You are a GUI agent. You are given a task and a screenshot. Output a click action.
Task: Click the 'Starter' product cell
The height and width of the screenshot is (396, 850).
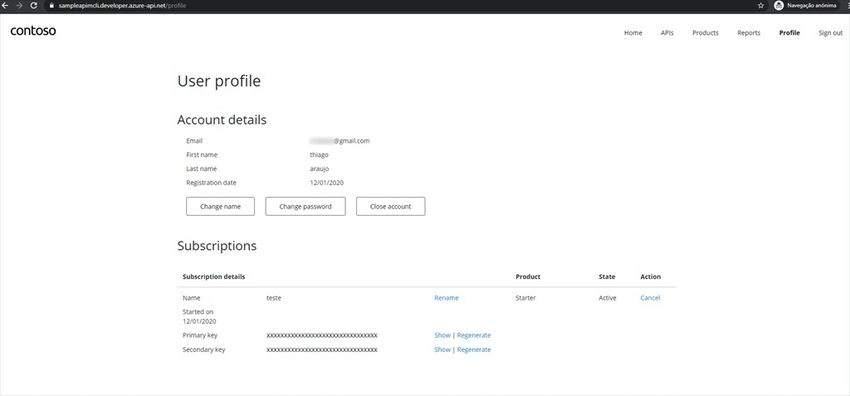tap(525, 298)
